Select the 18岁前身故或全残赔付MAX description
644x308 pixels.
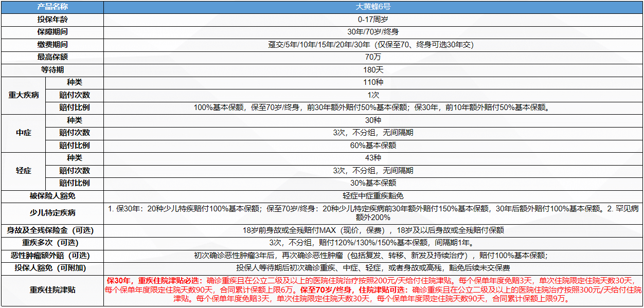pyautogui.click(x=373, y=230)
